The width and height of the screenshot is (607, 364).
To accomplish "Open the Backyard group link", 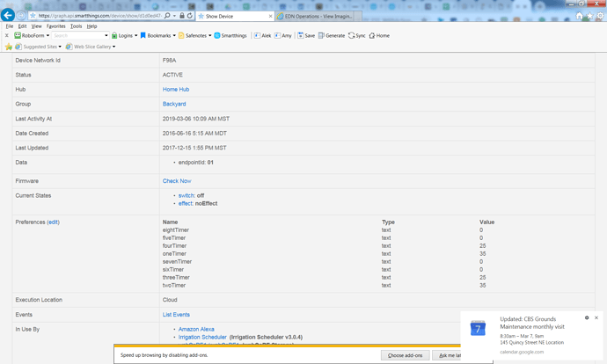I will pyautogui.click(x=174, y=104).
